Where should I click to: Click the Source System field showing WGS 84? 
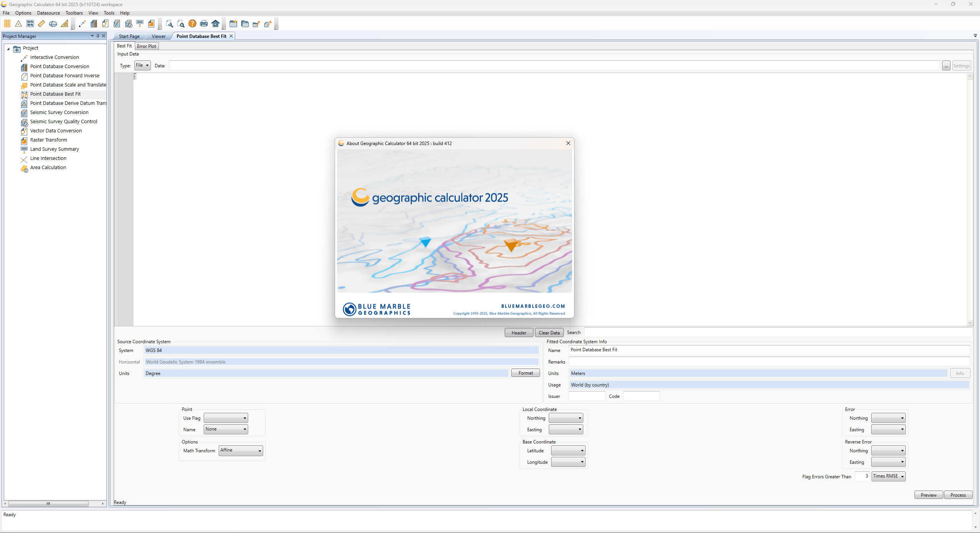click(341, 350)
